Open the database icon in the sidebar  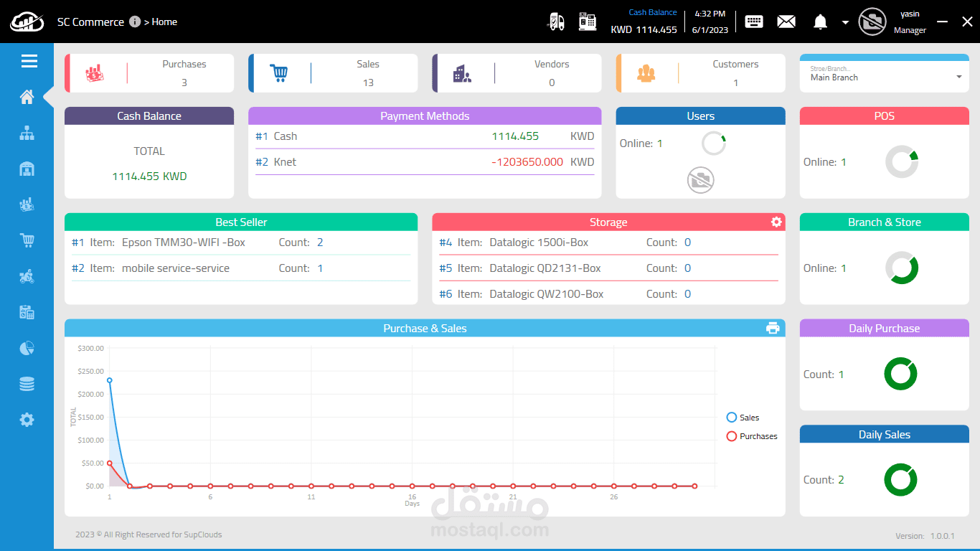(x=27, y=384)
